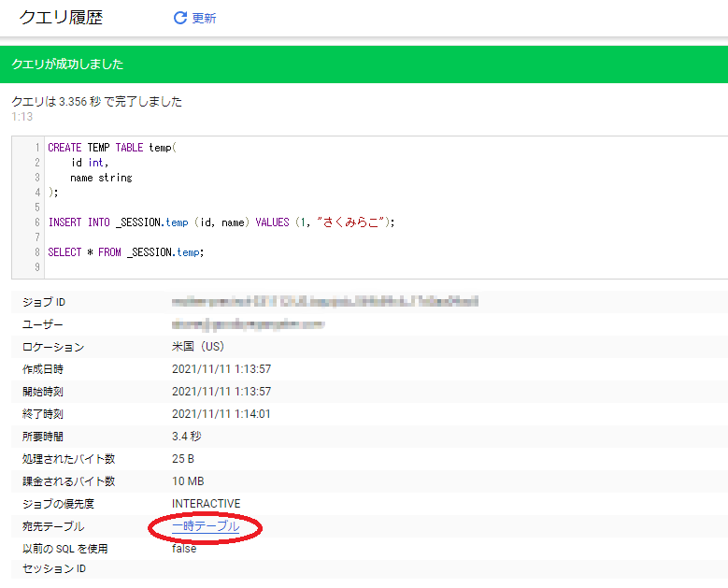Click the 終了時刻 value 2021/11/11 1:14:01
The height and width of the screenshot is (588, 728).
221,414
